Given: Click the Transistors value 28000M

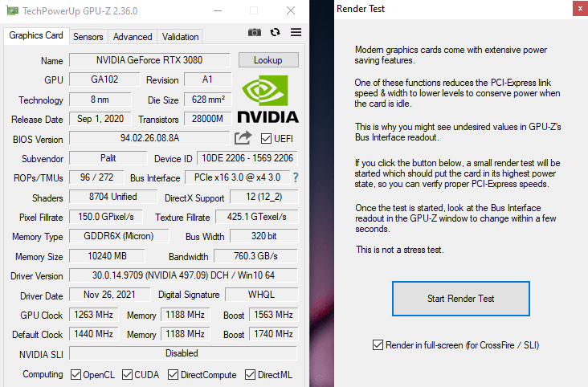Looking at the screenshot, I should [x=207, y=119].
